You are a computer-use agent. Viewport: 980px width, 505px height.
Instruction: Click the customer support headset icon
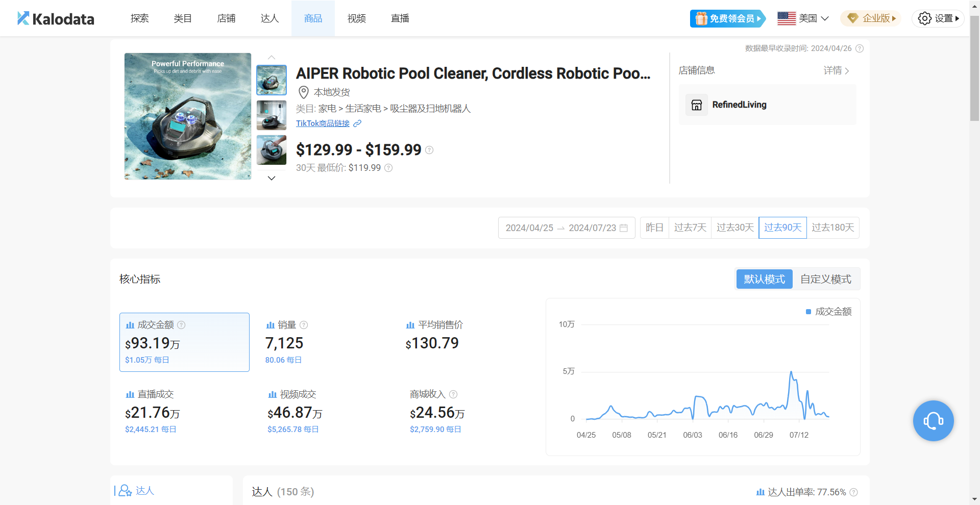tap(933, 421)
